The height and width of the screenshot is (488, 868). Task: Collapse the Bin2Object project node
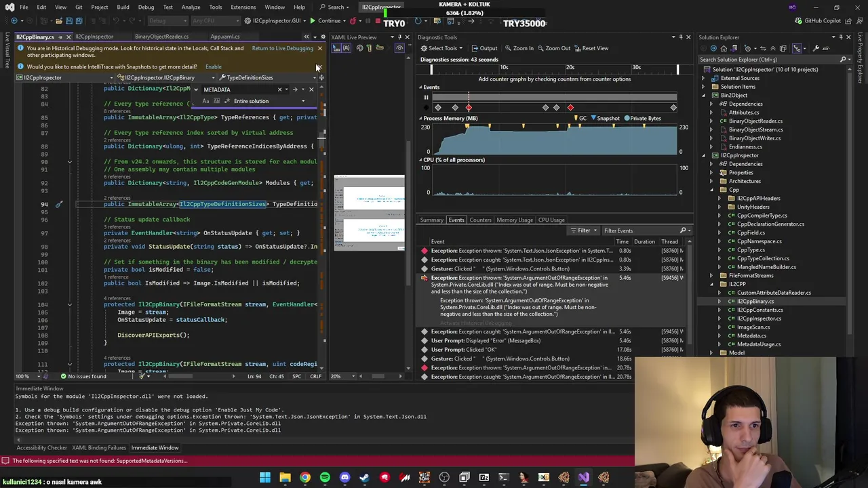pos(703,96)
